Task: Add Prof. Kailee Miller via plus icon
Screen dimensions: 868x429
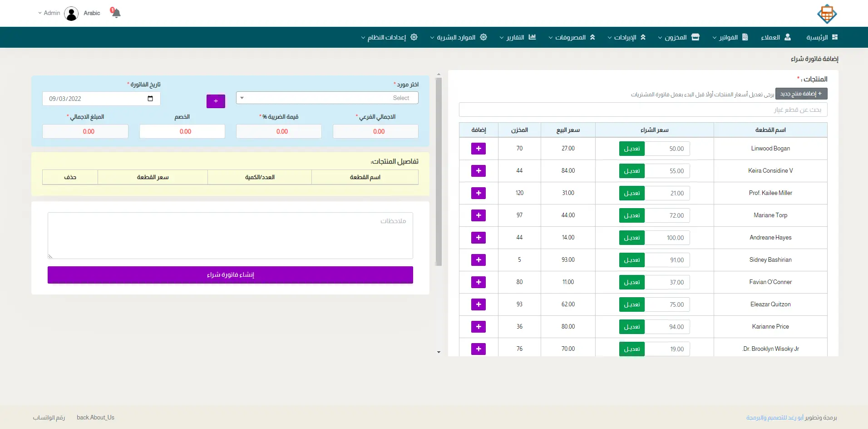Action: (478, 193)
